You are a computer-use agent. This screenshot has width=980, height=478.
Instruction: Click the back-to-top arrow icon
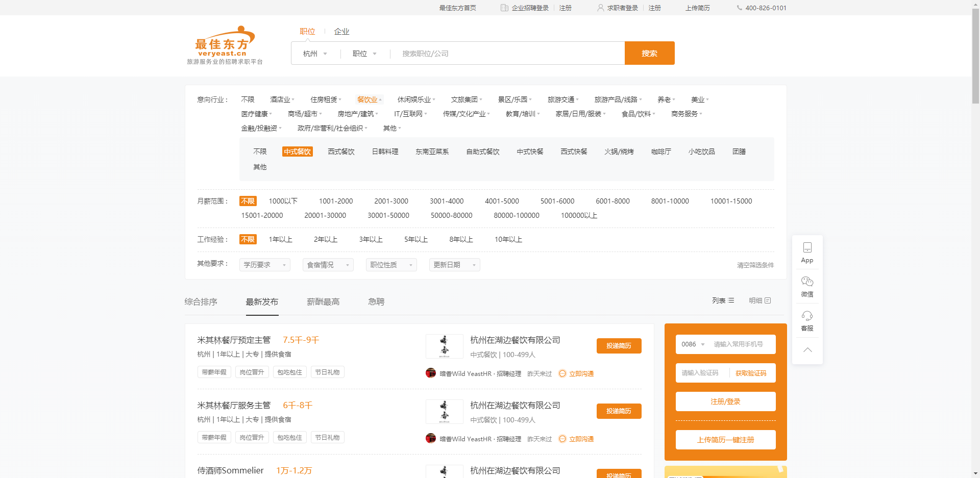(x=807, y=350)
